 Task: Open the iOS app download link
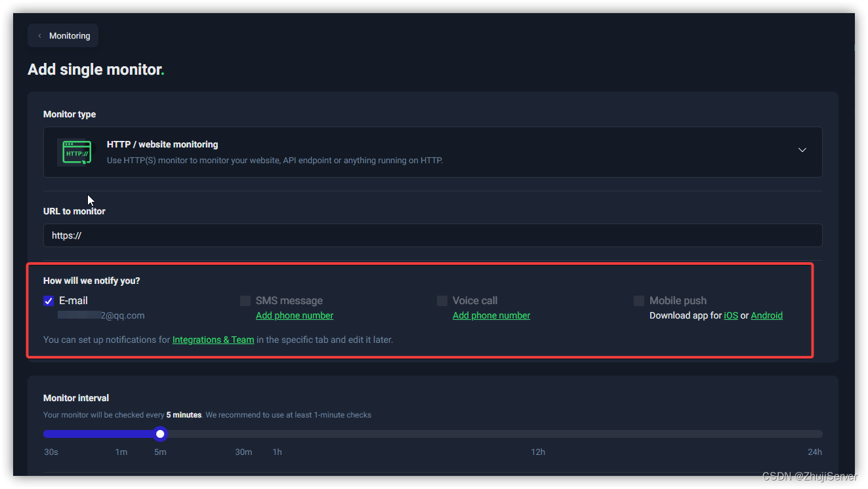pyautogui.click(x=731, y=315)
